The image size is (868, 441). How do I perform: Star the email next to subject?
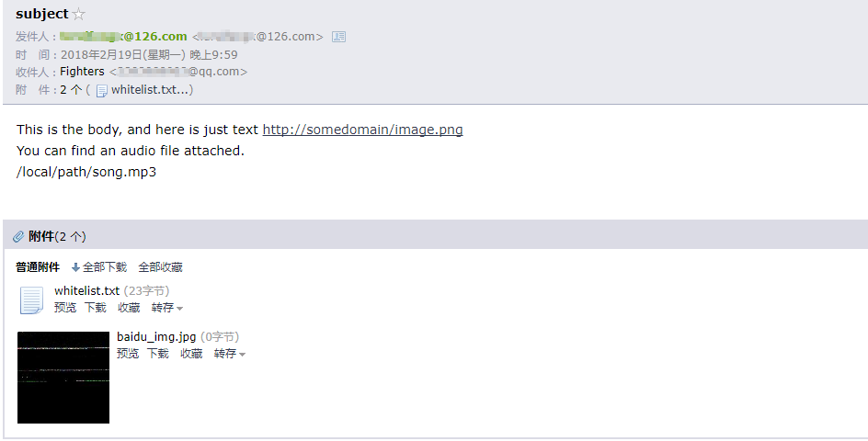[79, 15]
